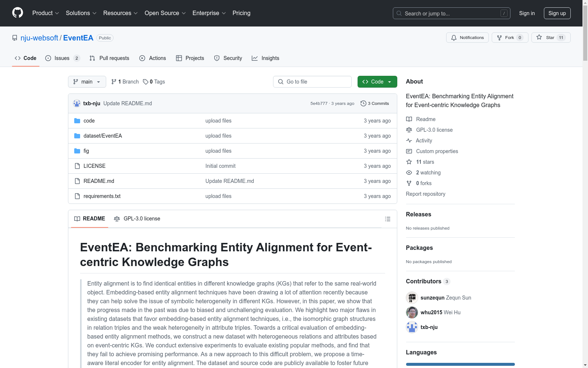This screenshot has width=588, height=368.
Task: Switch to the Actions tab
Action: pos(153,58)
